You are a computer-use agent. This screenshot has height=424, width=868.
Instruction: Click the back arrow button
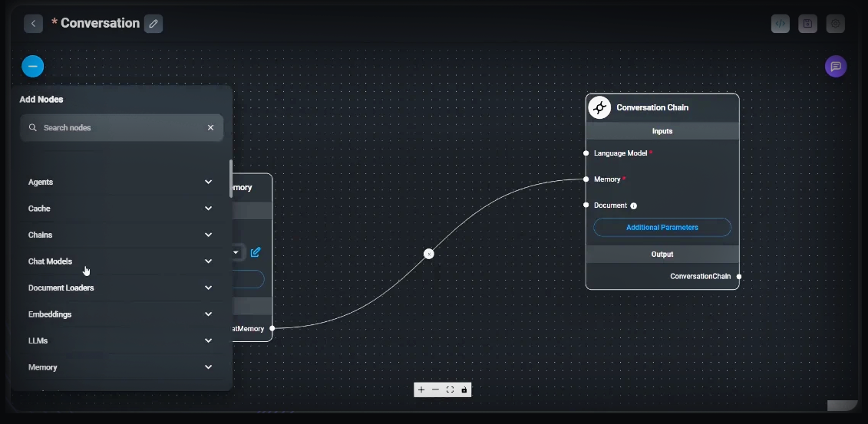(x=33, y=24)
